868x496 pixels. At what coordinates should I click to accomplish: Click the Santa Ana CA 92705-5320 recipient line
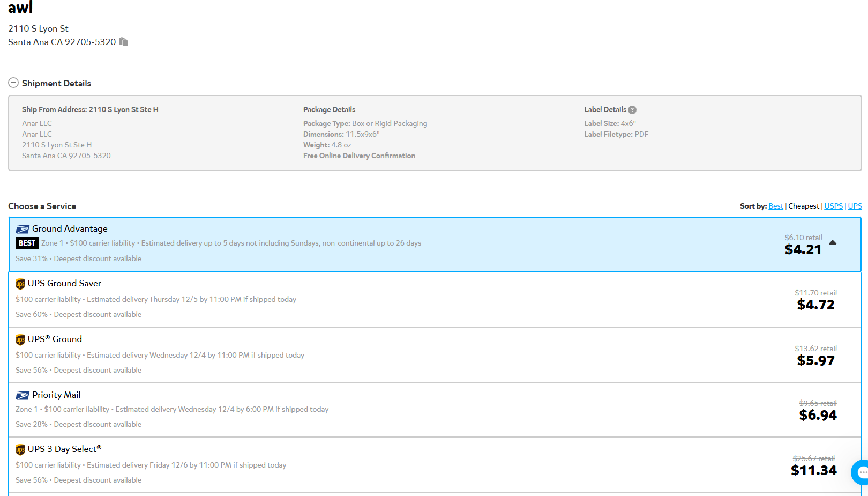tap(62, 42)
